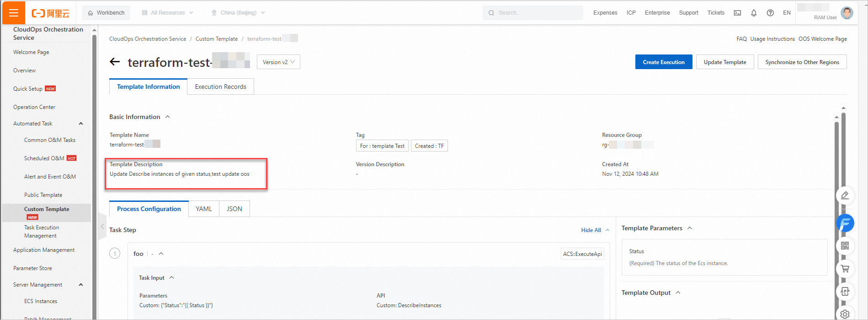Click the search input field
This screenshot has height=320, width=868.
533,13
